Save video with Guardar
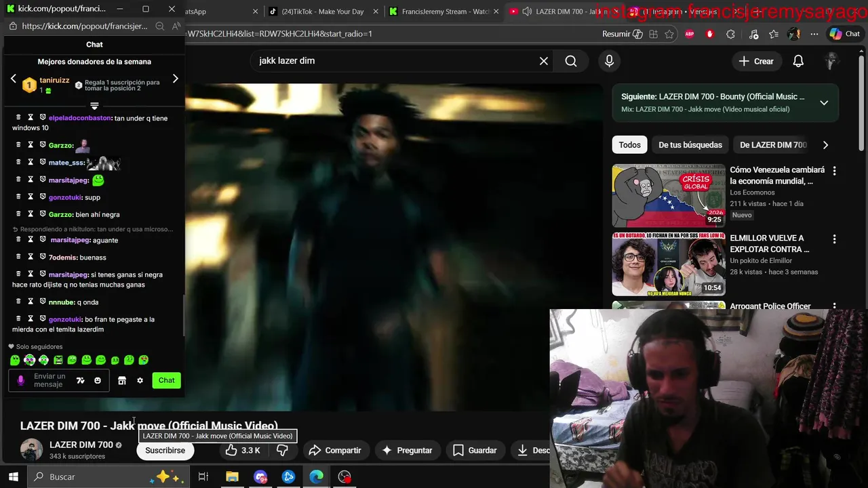This screenshot has height=488, width=868. [475, 451]
